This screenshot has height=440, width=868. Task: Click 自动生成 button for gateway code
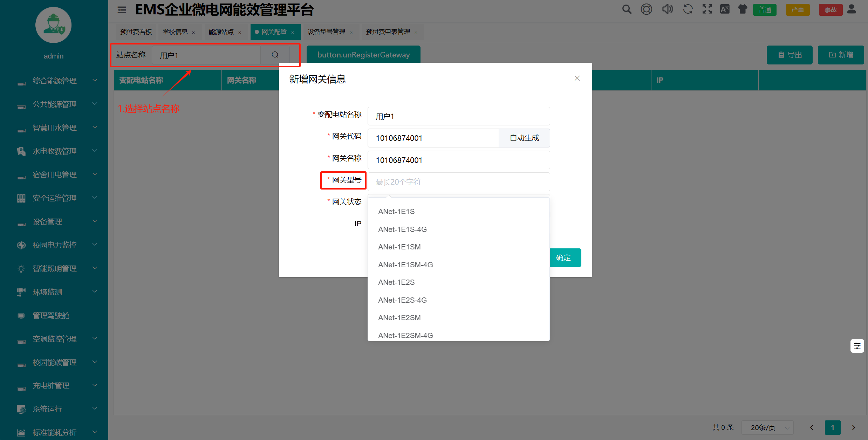coord(524,138)
